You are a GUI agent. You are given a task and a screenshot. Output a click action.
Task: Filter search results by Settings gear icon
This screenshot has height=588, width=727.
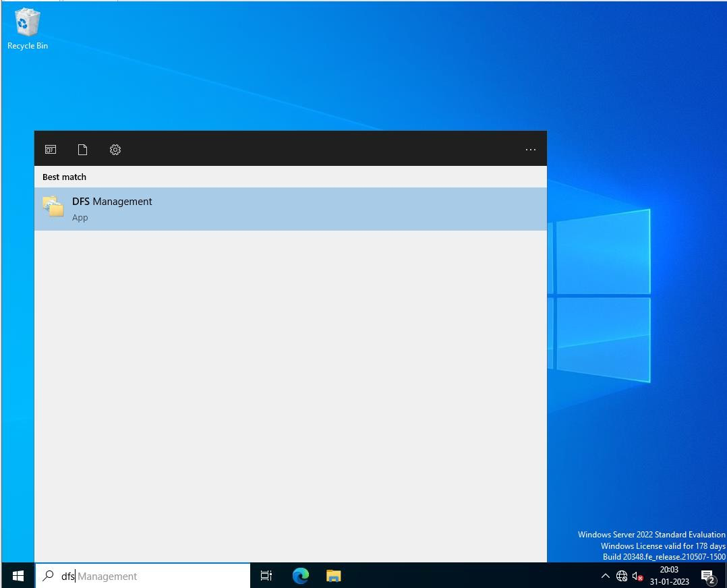point(115,149)
